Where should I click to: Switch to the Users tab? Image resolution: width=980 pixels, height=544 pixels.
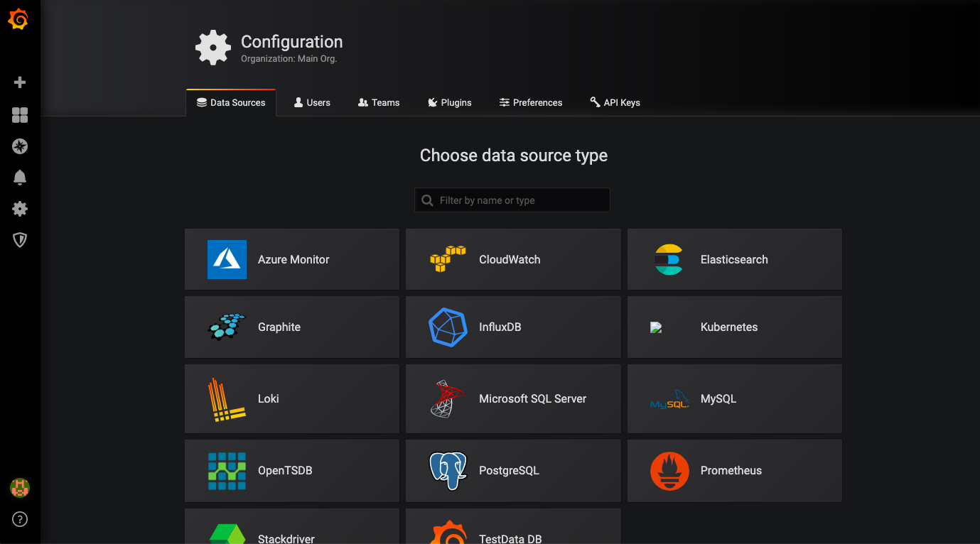click(312, 102)
